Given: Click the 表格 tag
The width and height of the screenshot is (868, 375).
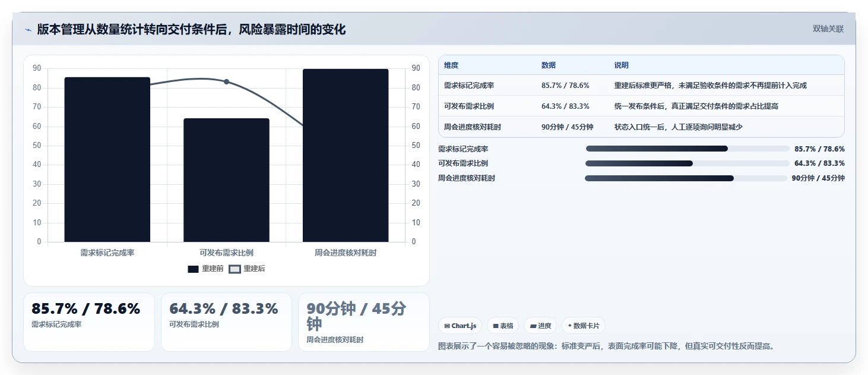Looking at the screenshot, I should (503, 326).
